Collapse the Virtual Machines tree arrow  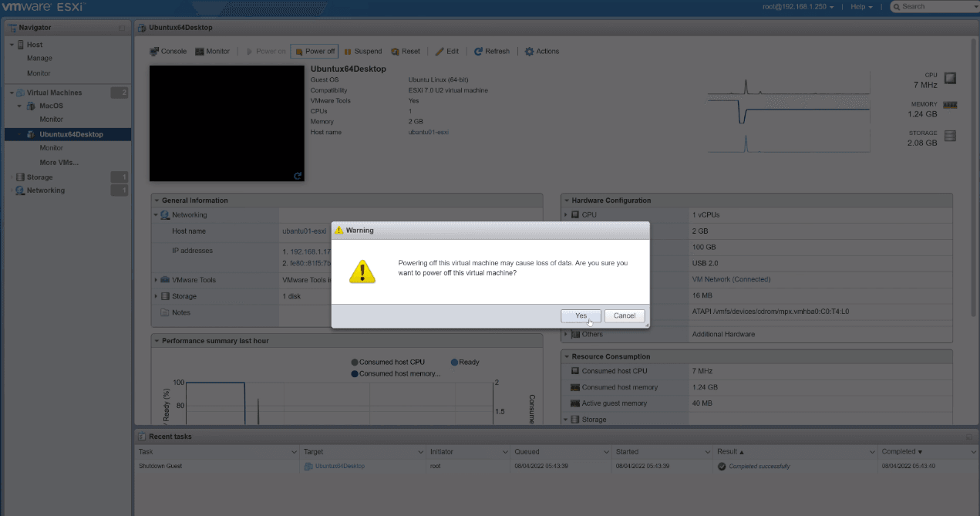12,93
